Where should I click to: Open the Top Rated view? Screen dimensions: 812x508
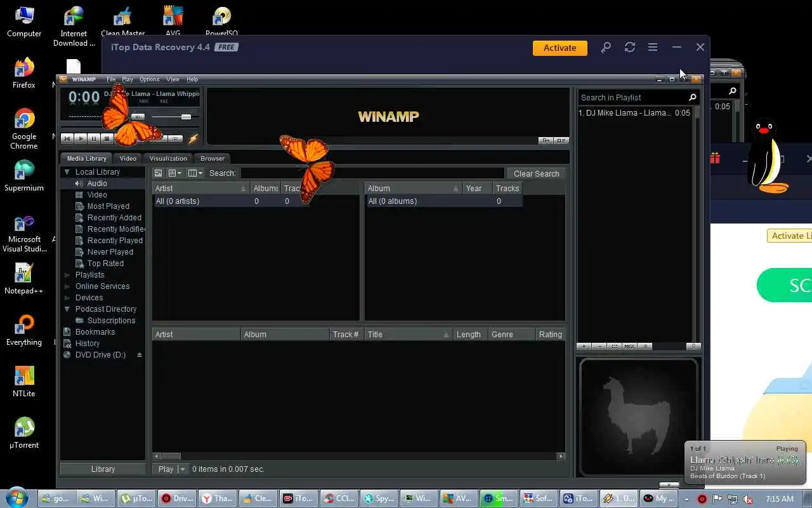click(105, 264)
